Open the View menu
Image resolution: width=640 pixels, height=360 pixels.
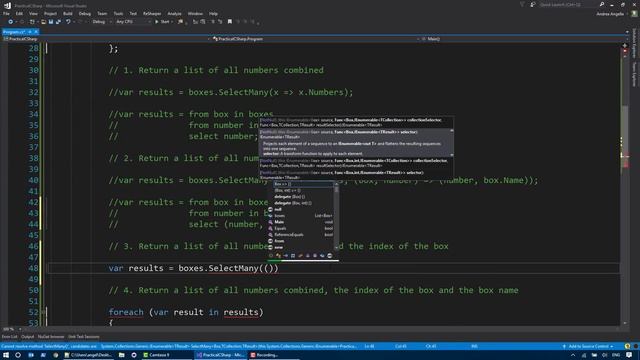tap(33, 13)
